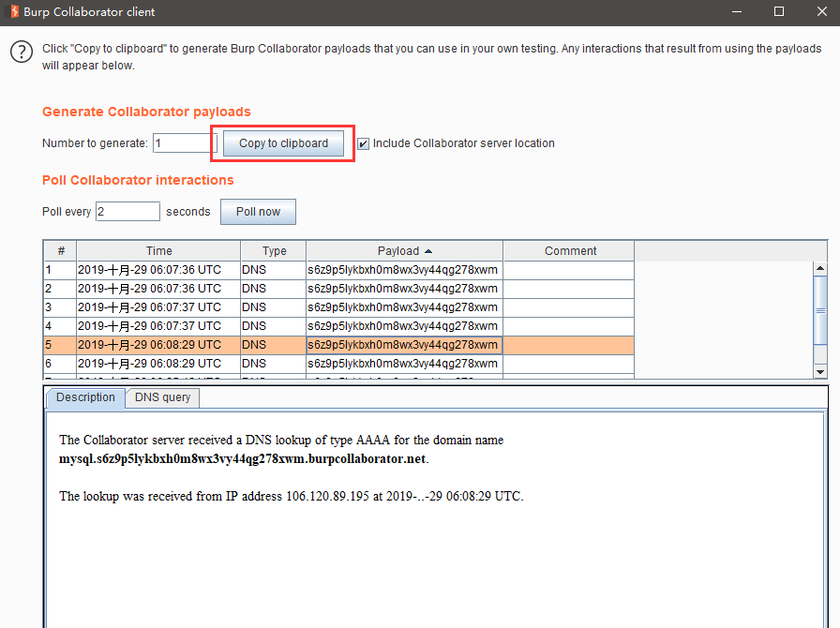Switch to the DNS query tab
The image size is (840, 628).
(x=163, y=397)
